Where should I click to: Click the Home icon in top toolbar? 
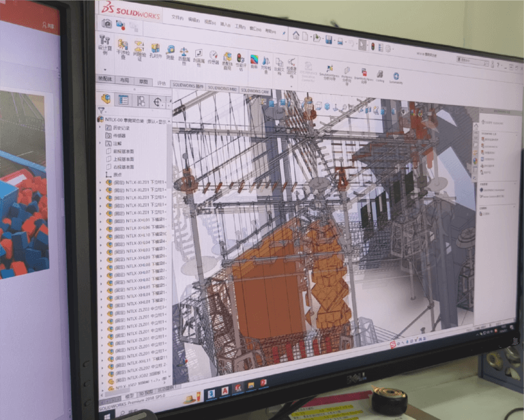(296, 35)
